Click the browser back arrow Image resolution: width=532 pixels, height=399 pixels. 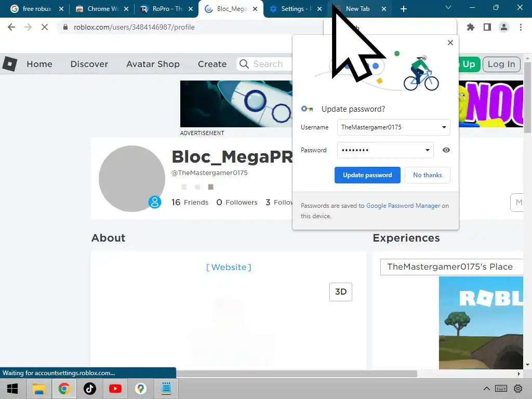coord(11,27)
